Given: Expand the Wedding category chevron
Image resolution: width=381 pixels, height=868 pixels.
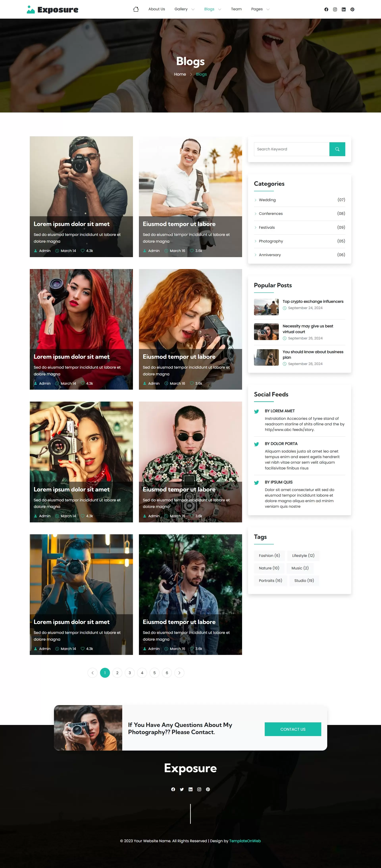Looking at the screenshot, I should click(255, 200).
